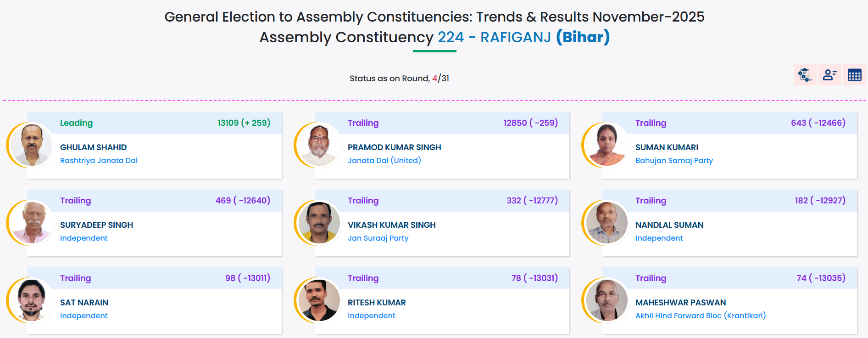Image resolution: width=868 pixels, height=338 pixels.
Task: Select Suman Kumari's portrait
Action: (x=606, y=145)
